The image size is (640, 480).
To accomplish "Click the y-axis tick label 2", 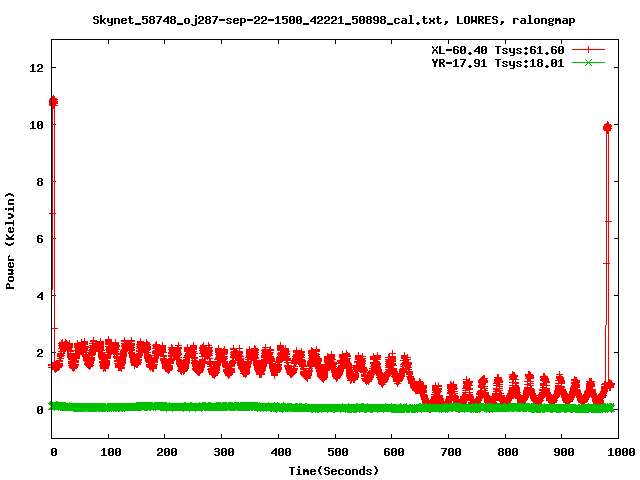I will point(40,353).
